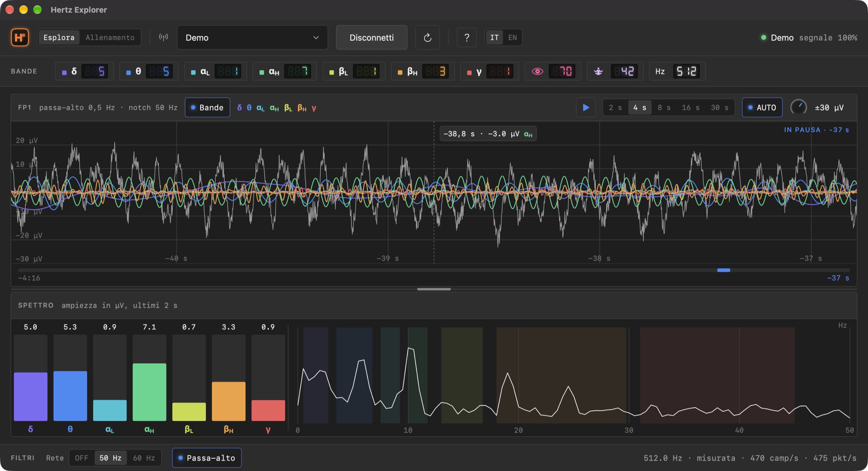
Task: Click the delta band readout in Bande row
Action: pyautogui.click(x=85, y=71)
